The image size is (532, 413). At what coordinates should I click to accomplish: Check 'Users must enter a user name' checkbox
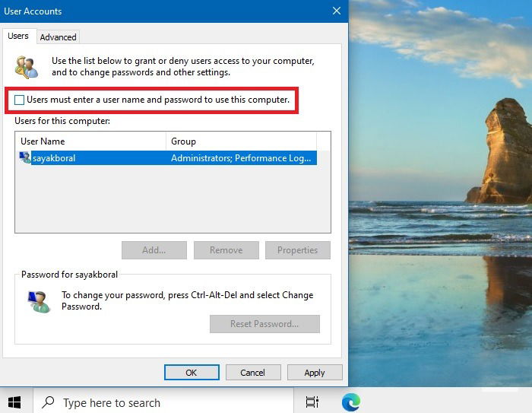(19, 100)
